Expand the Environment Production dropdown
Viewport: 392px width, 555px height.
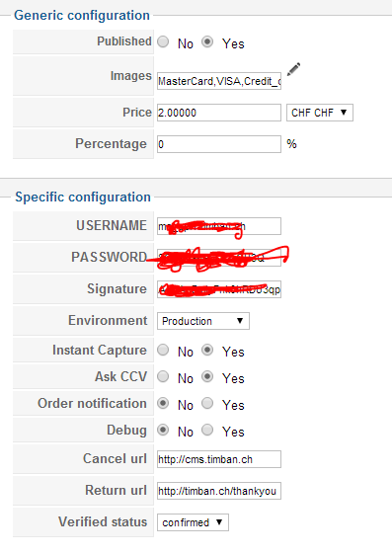point(203,321)
